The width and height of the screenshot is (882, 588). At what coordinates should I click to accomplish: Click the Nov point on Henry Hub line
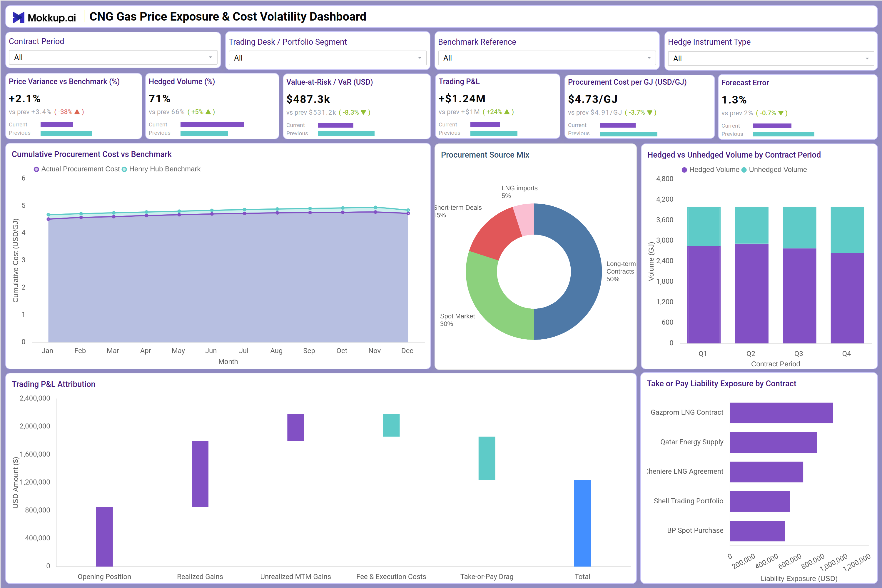coord(375,207)
